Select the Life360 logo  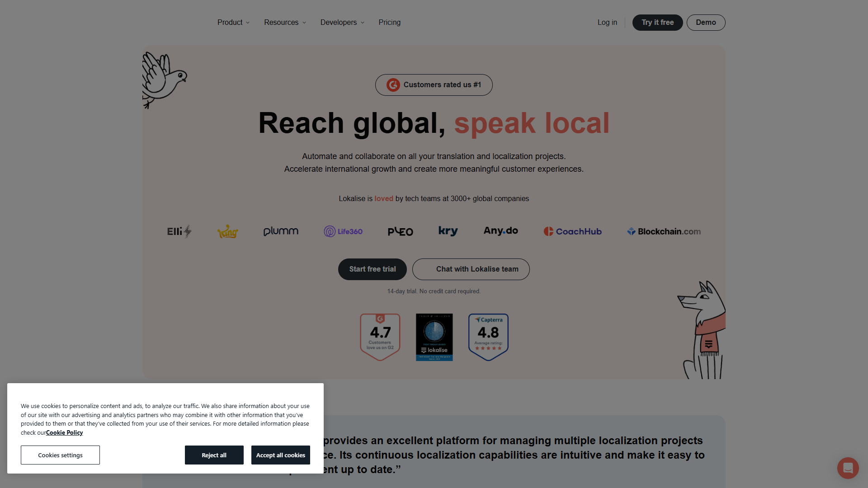pyautogui.click(x=343, y=231)
